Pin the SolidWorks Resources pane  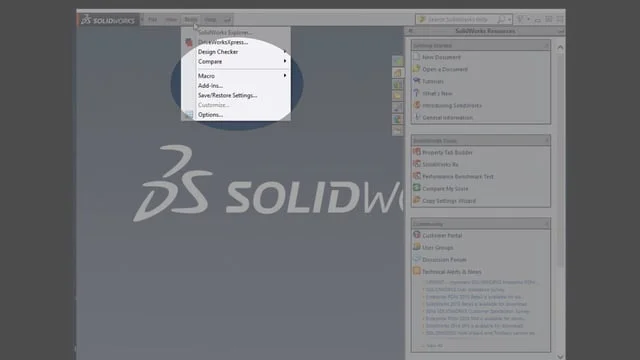tap(561, 31)
